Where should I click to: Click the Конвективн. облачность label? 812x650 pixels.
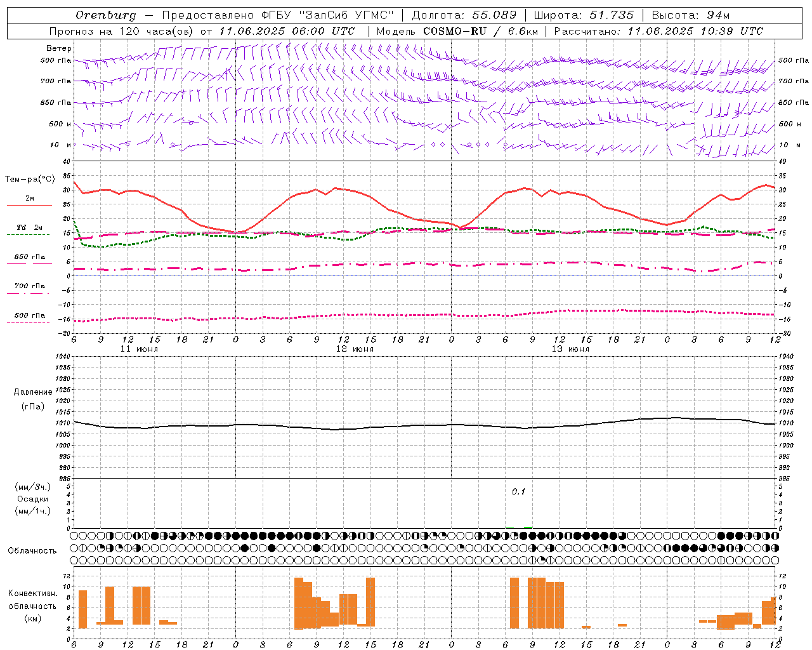click(x=32, y=606)
